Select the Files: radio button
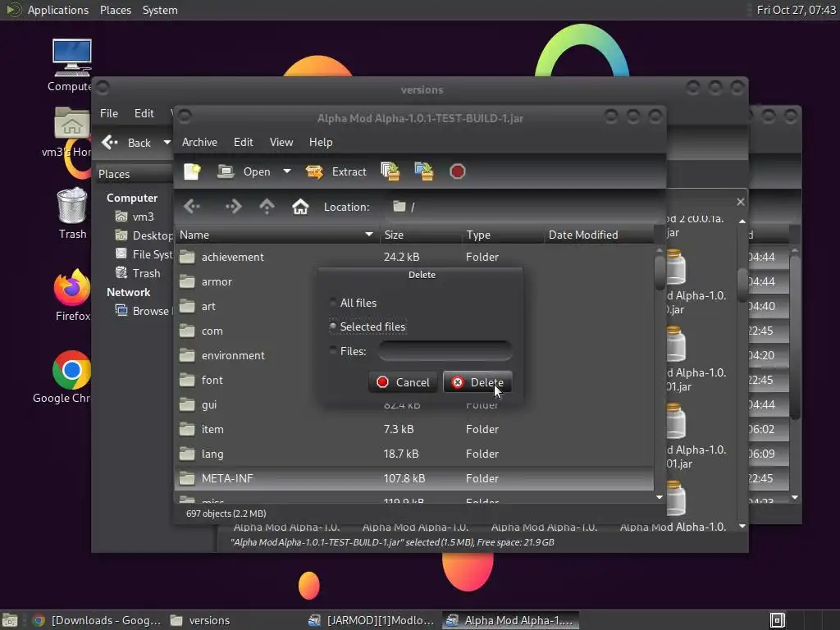 pos(333,351)
